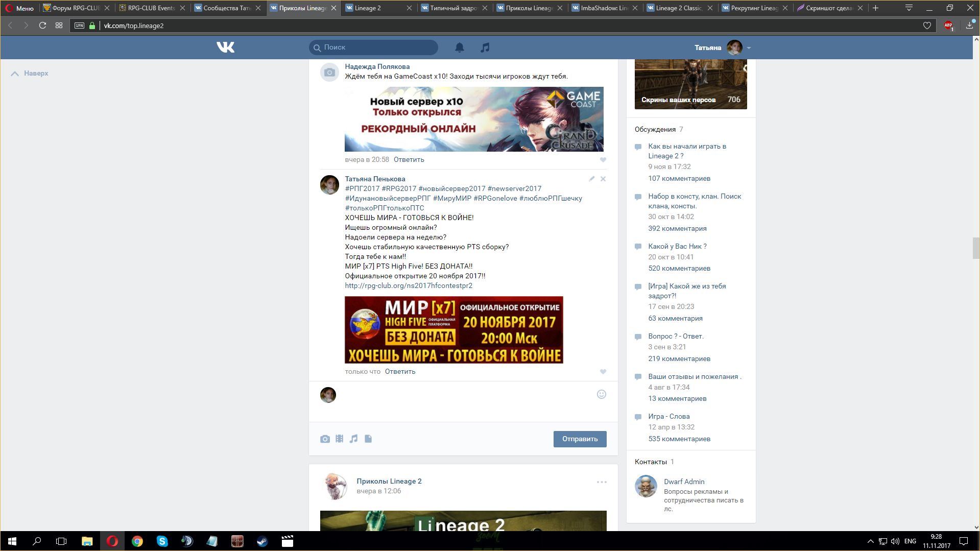Reload the page in browser

[x=43, y=26]
